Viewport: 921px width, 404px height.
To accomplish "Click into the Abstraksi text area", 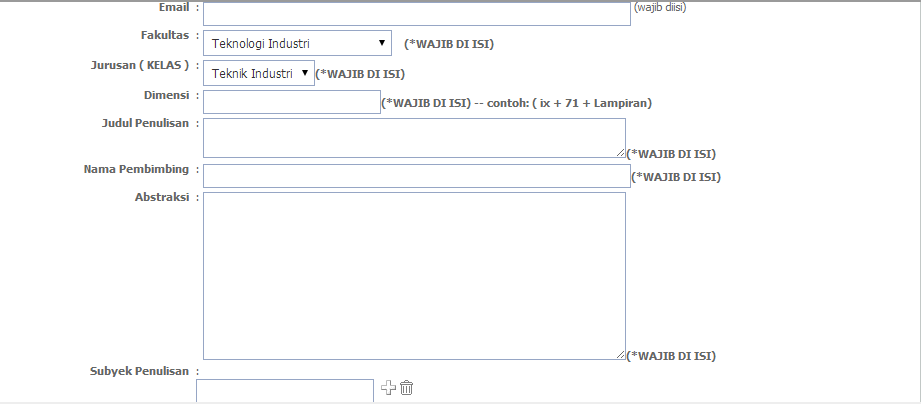I will pyautogui.click(x=414, y=276).
